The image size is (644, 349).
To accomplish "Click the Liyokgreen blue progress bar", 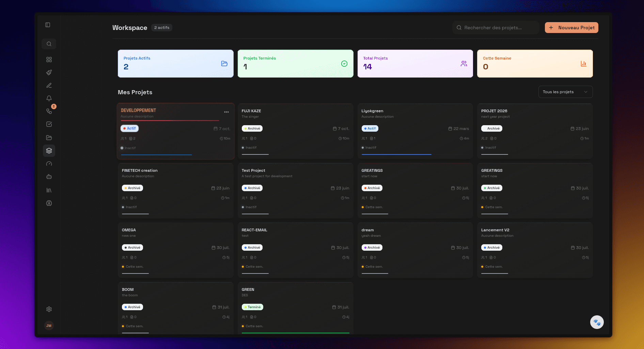I will point(396,154).
